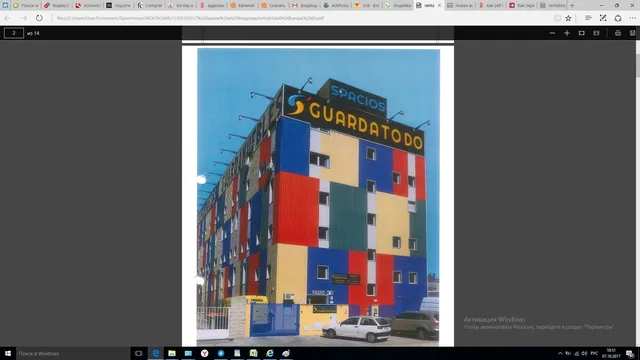Click the Guardatodo building image on the page
Viewport: 640px width, 360px height.
(x=318, y=197)
